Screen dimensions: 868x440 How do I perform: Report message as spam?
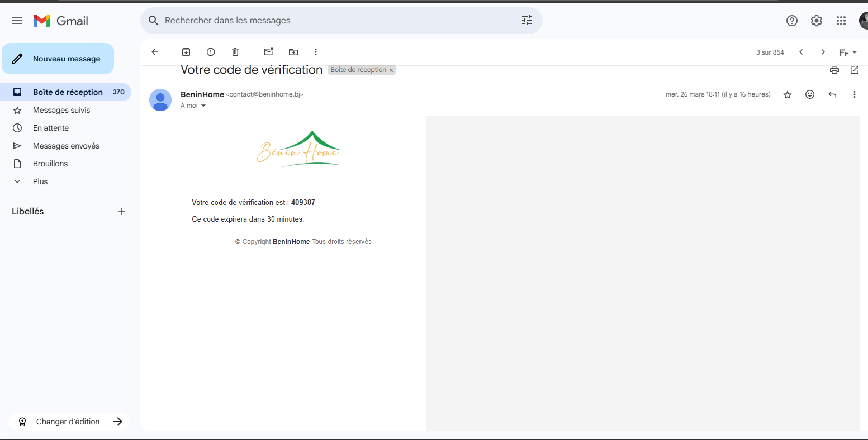pos(211,52)
